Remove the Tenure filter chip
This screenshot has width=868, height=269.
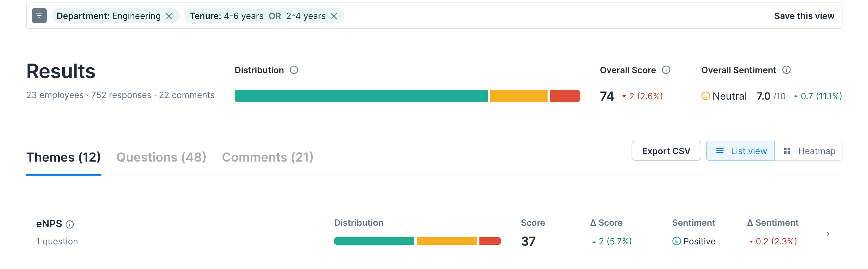(334, 16)
